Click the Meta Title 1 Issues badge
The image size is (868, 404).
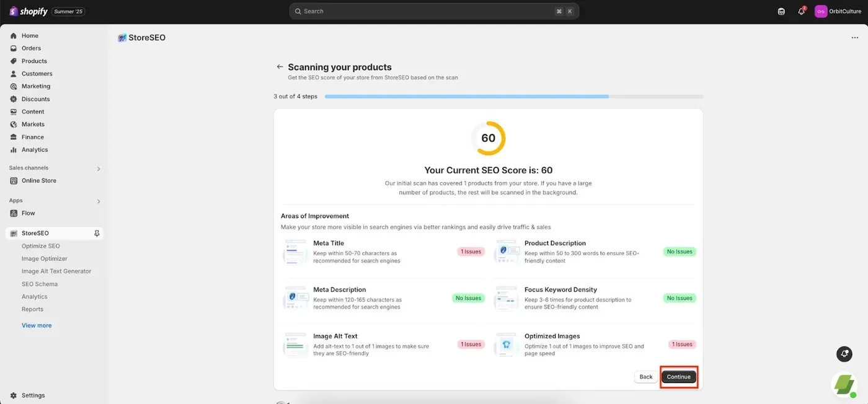click(471, 252)
